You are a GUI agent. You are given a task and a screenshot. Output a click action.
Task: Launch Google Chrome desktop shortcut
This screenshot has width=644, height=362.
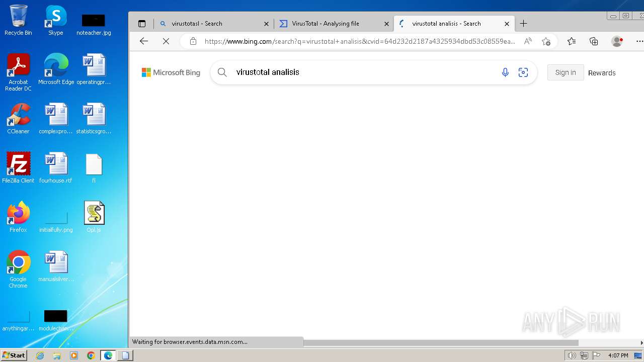[x=18, y=269]
